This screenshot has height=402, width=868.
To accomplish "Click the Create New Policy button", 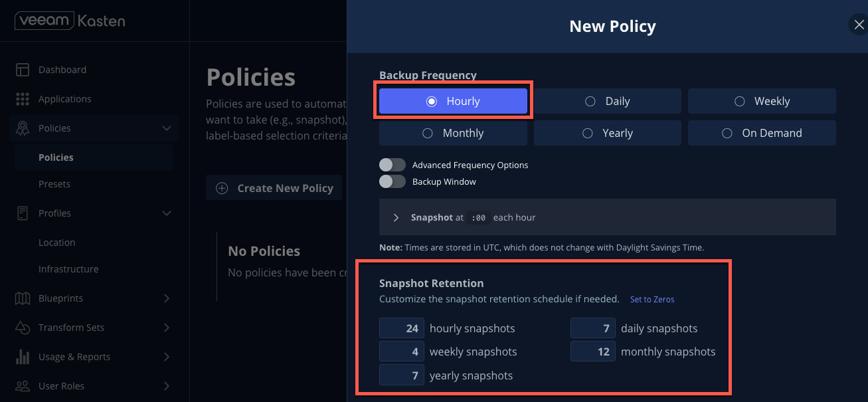I will coord(274,188).
